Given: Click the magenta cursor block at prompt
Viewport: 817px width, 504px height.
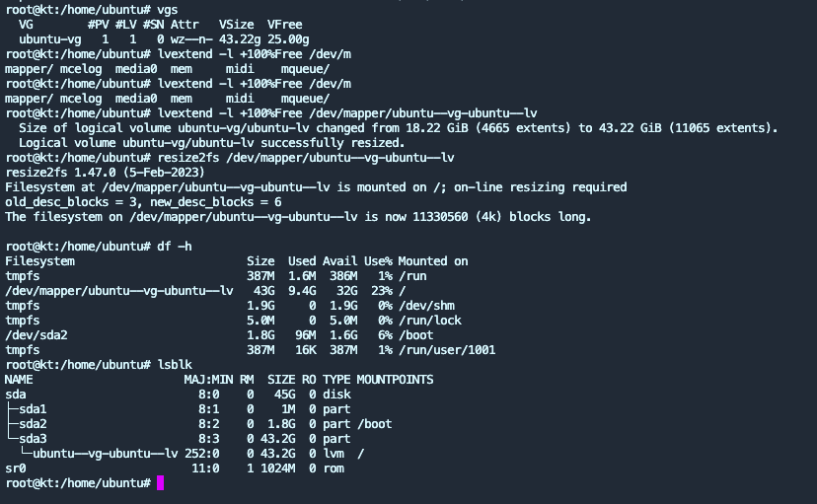Looking at the screenshot, I should tap(161, 483).
